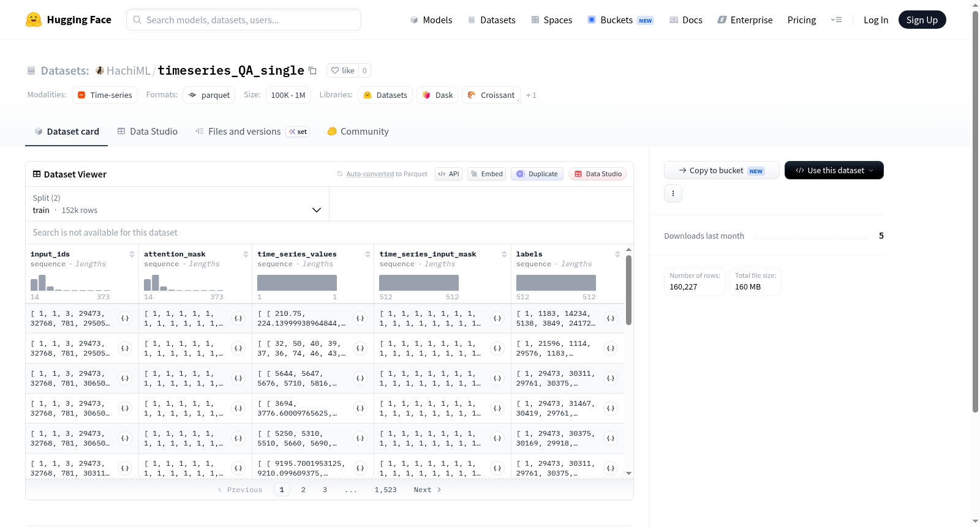Expand second row input_ids cell
The image size is (980, 527).
pyautogui.click(x=125, y=348)
